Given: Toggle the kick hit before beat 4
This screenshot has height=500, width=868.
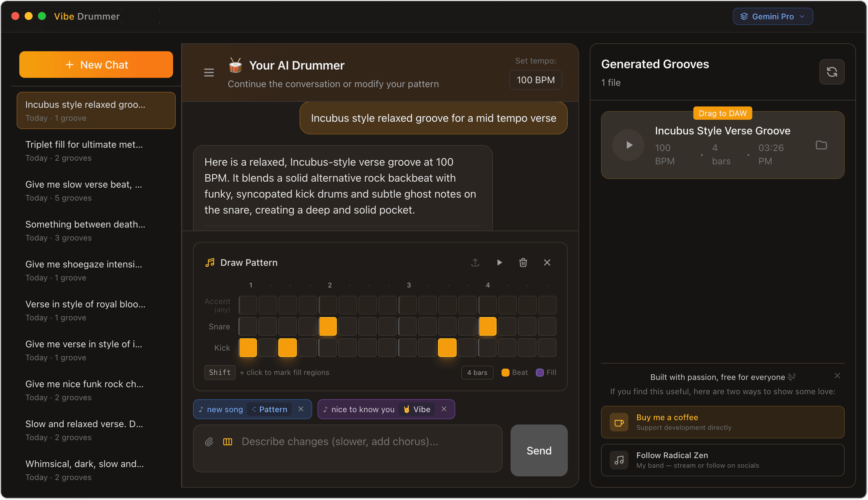Looking at the screenshot, I should coord(448,348).
